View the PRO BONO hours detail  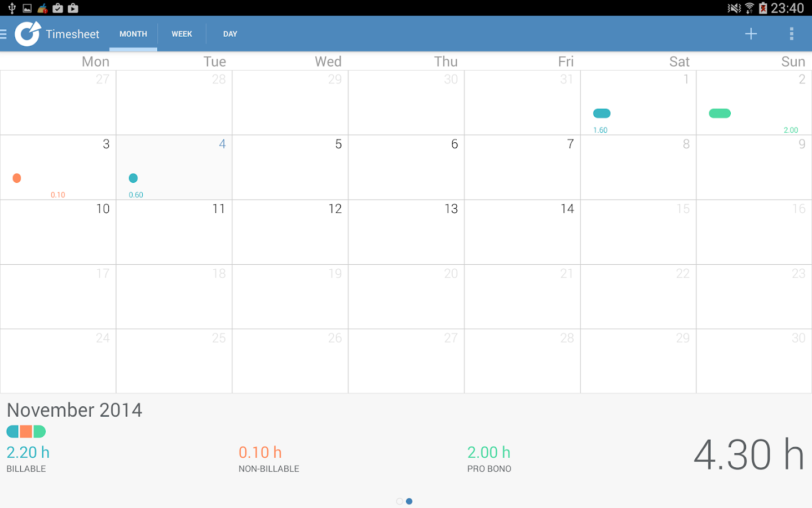pyautogui.click(x=489, y=458)
